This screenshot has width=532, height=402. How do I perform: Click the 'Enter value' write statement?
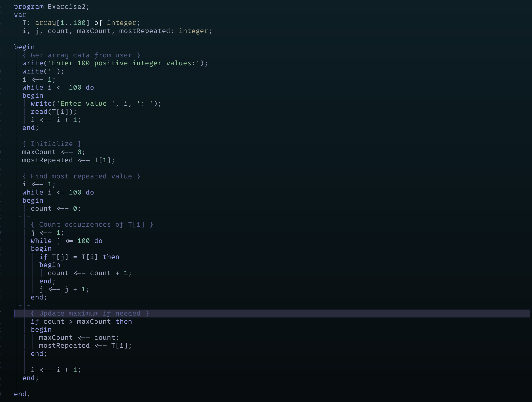tap(96, 104)
